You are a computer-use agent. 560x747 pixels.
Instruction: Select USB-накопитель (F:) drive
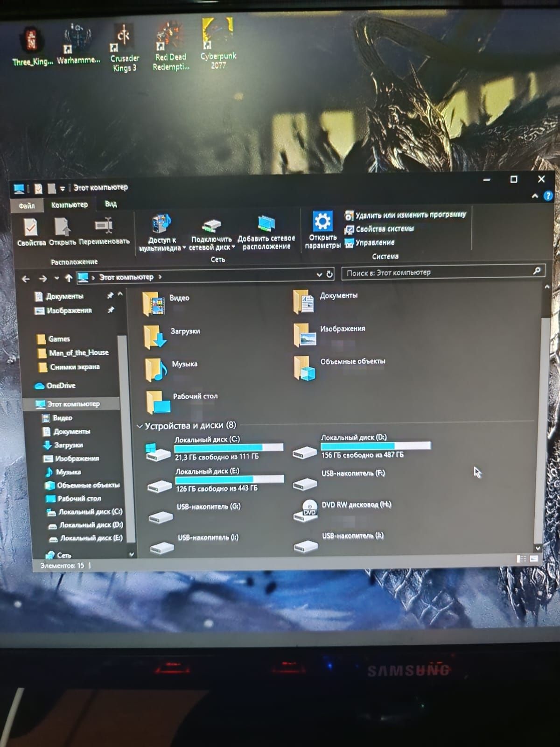point(339,479)
